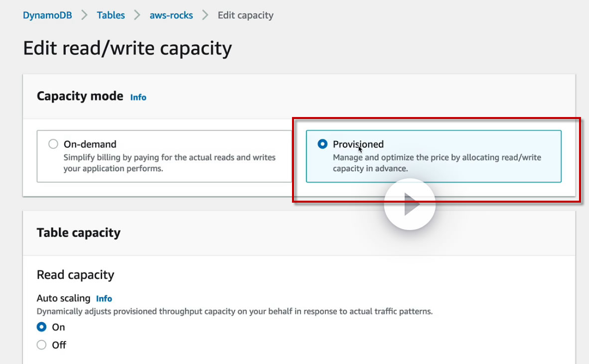Go to DynamoDB in the breadcrumb
This screenshot has width=589, height=364.
click(x=47, y=15)
